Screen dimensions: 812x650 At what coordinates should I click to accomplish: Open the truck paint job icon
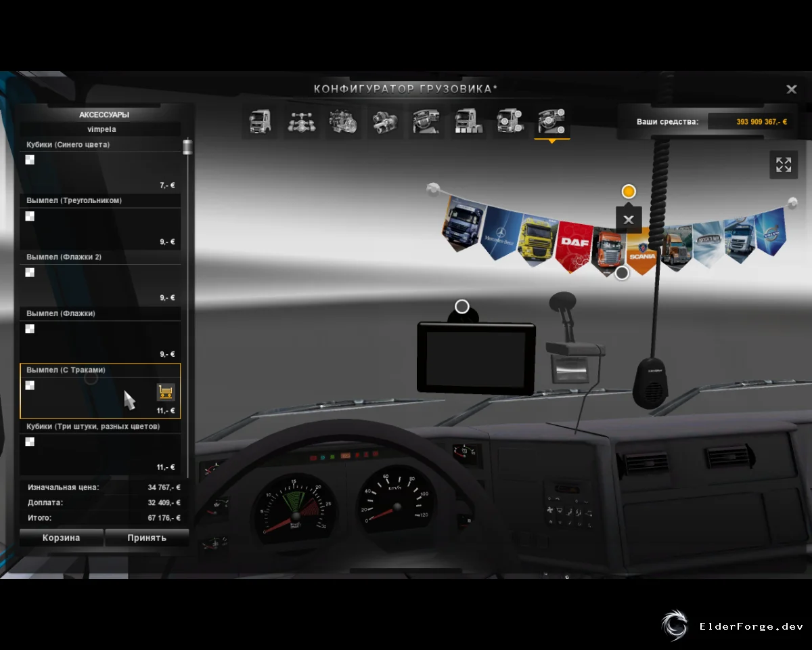click(x=468, y=122)
